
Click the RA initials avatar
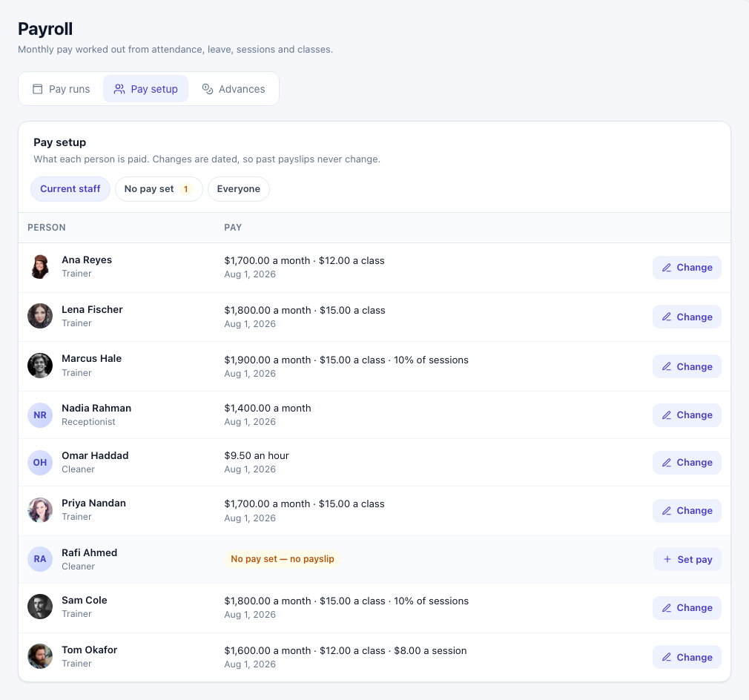40,559
